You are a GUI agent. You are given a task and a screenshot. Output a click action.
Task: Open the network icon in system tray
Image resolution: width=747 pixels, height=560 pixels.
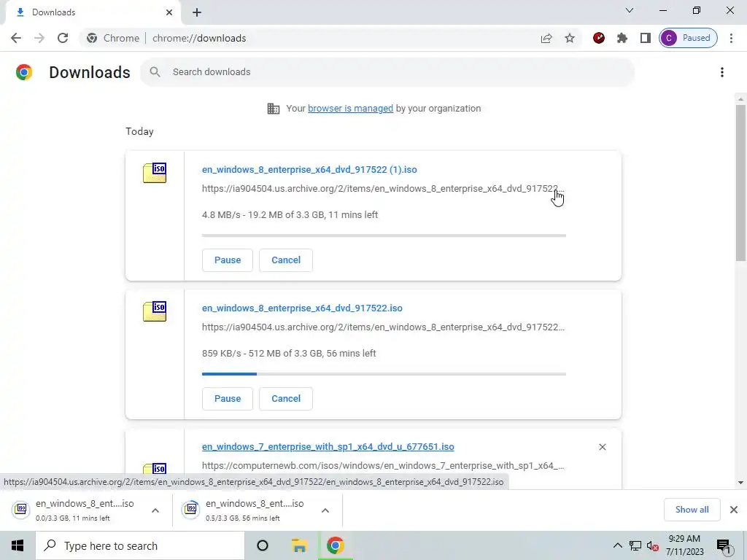[x=635, y=545]
